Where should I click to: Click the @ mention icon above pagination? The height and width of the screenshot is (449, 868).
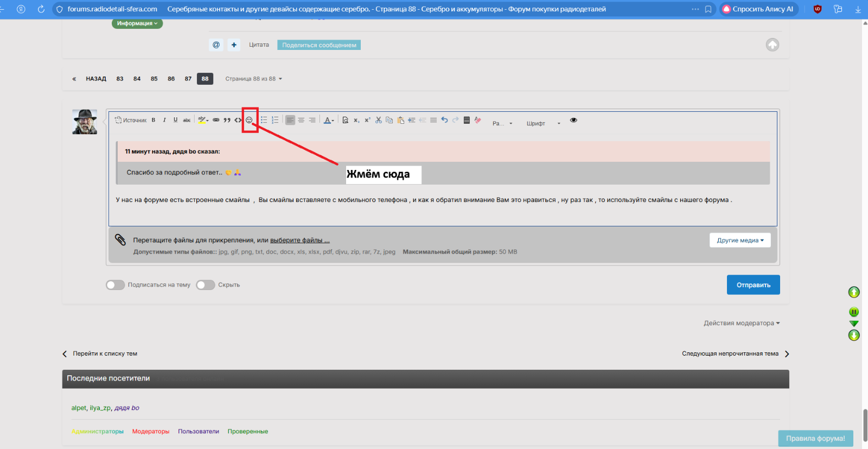(216, 45)
